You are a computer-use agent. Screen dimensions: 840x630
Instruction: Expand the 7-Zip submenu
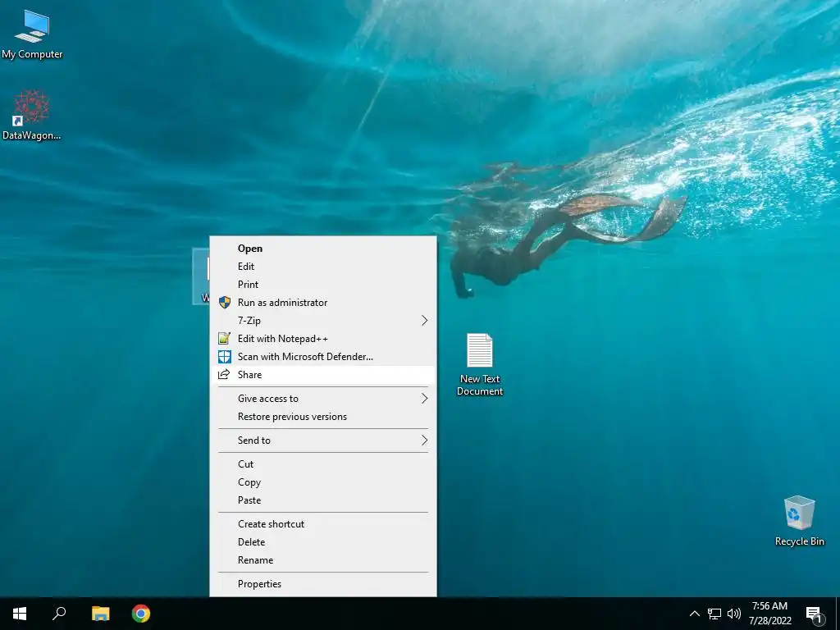click(323, 321)
